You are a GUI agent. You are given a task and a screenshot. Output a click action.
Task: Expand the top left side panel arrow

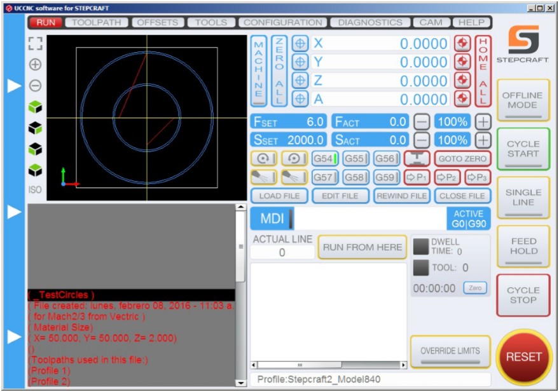[x=14, y=86]
